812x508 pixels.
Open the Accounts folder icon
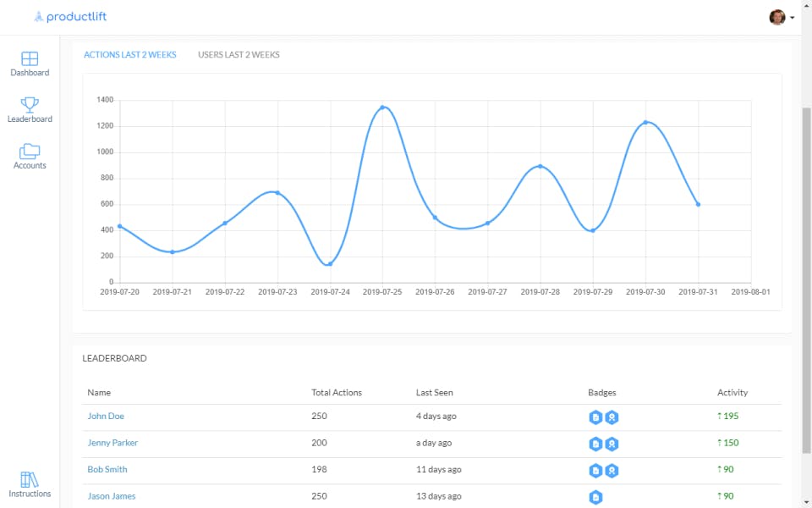tap(30, 151)
